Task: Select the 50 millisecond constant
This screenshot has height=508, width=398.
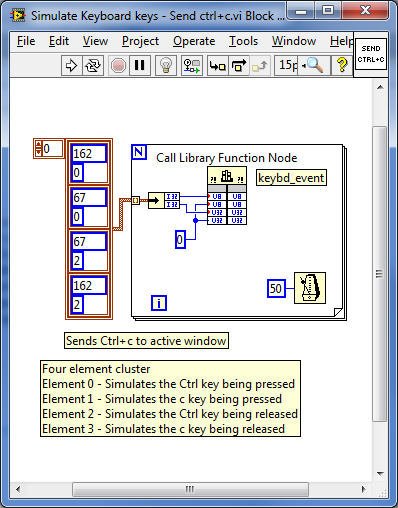Action: click(x=276, y=288)
